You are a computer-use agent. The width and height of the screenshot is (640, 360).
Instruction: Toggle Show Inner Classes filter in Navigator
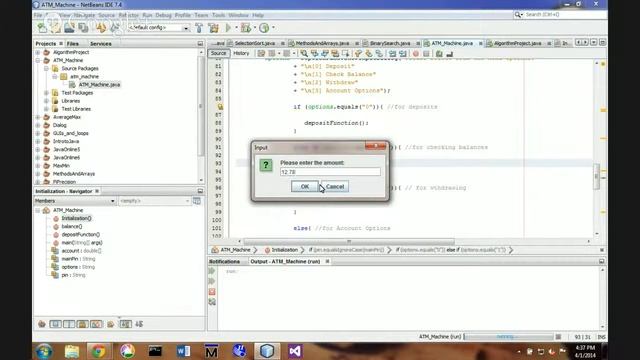click(x=96, y=324)
